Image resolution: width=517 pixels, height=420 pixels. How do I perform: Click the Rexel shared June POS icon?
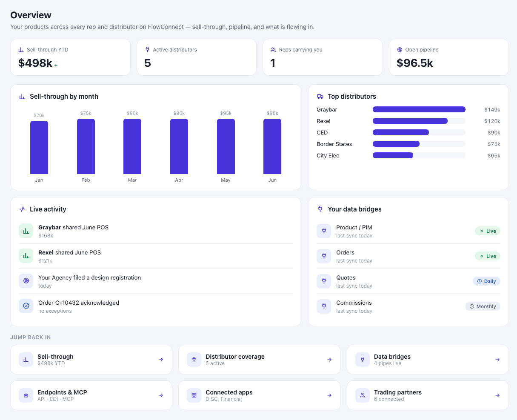[26, 256]
